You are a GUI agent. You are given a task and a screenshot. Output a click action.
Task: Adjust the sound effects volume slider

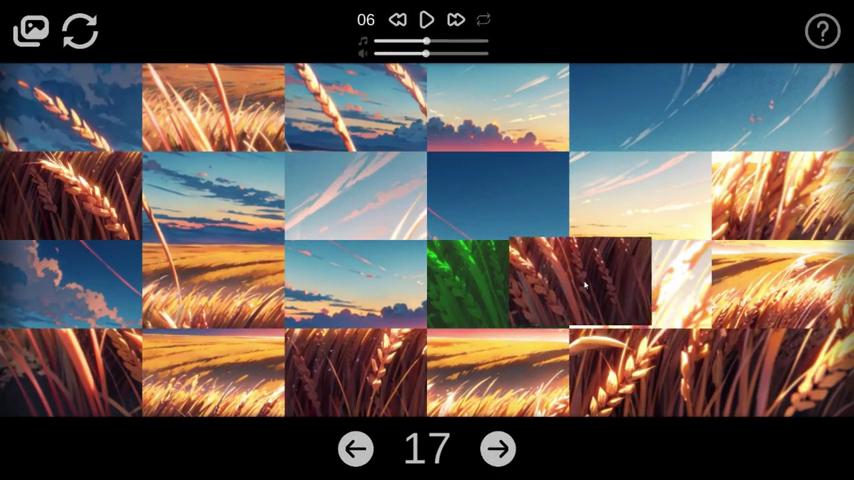(427, 53)
